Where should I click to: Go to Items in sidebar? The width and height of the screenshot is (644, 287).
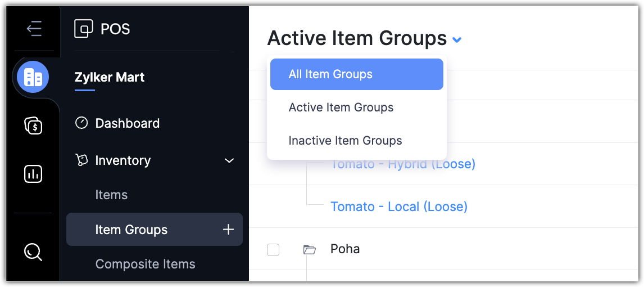pyautogui.click(x=111, y=195)
